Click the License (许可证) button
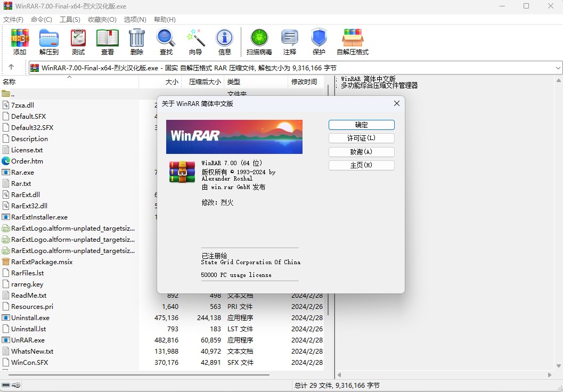 361,138
